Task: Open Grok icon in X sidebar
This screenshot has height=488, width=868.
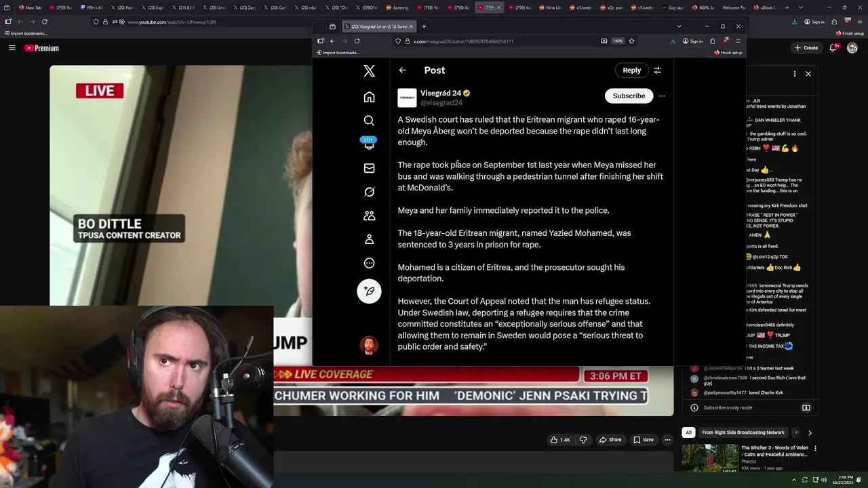Action: 369,192
